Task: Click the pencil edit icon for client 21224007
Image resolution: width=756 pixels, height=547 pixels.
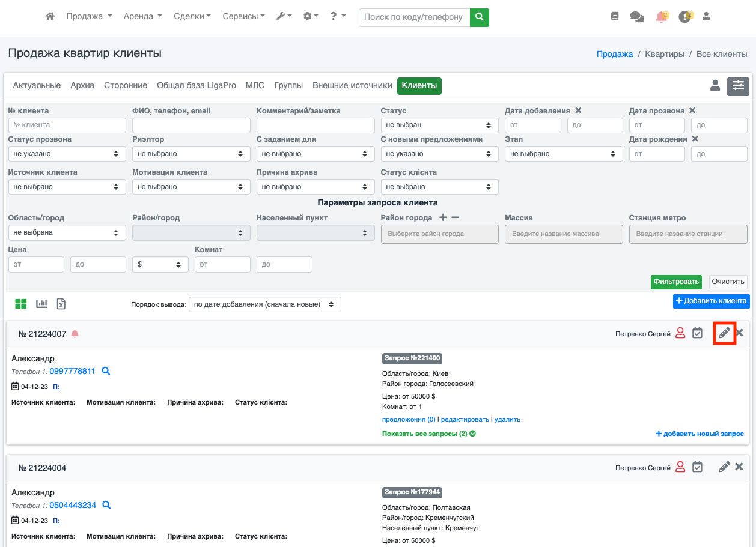Action: tap(725, 333)
